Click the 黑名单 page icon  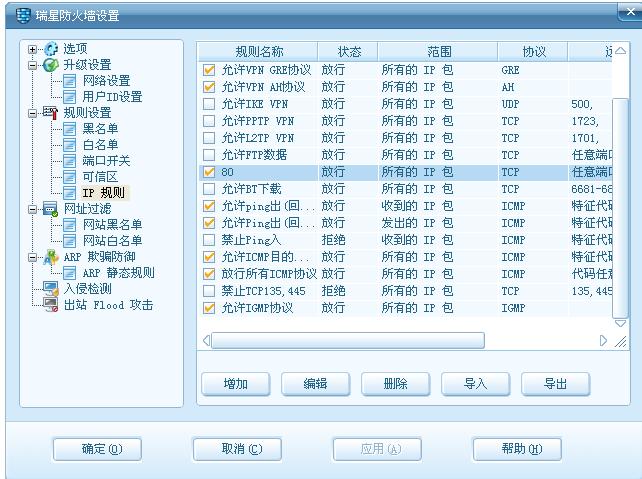click(70, 129)
